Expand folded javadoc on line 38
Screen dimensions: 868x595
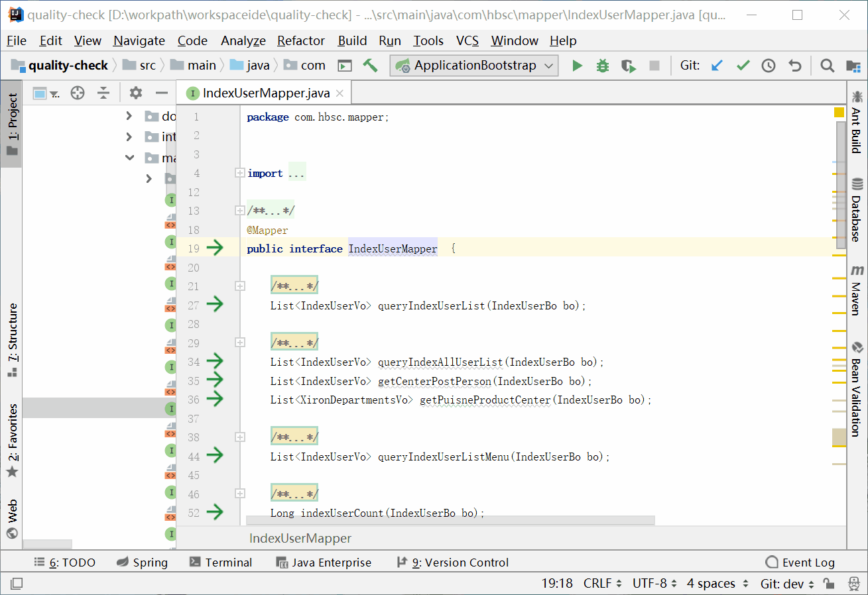(239, 437)
